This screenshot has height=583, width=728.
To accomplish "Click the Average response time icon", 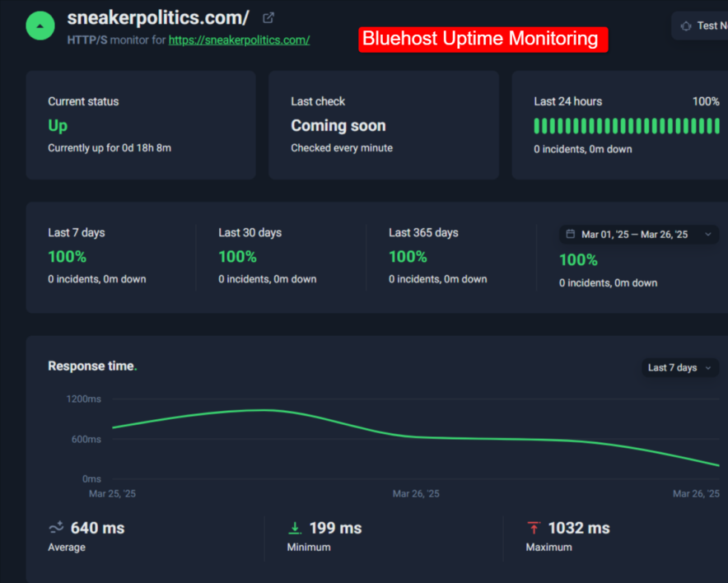I will 56,528.
